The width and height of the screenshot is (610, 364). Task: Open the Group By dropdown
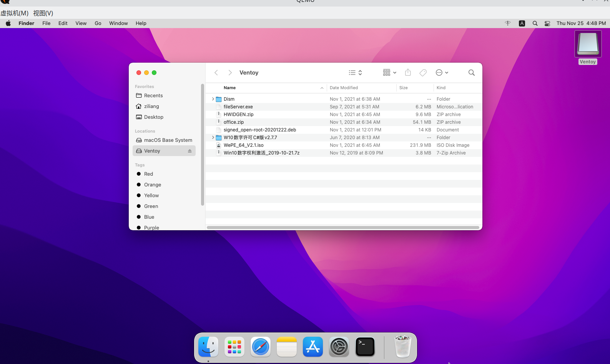pyautogui.click(x=390, y=73)
